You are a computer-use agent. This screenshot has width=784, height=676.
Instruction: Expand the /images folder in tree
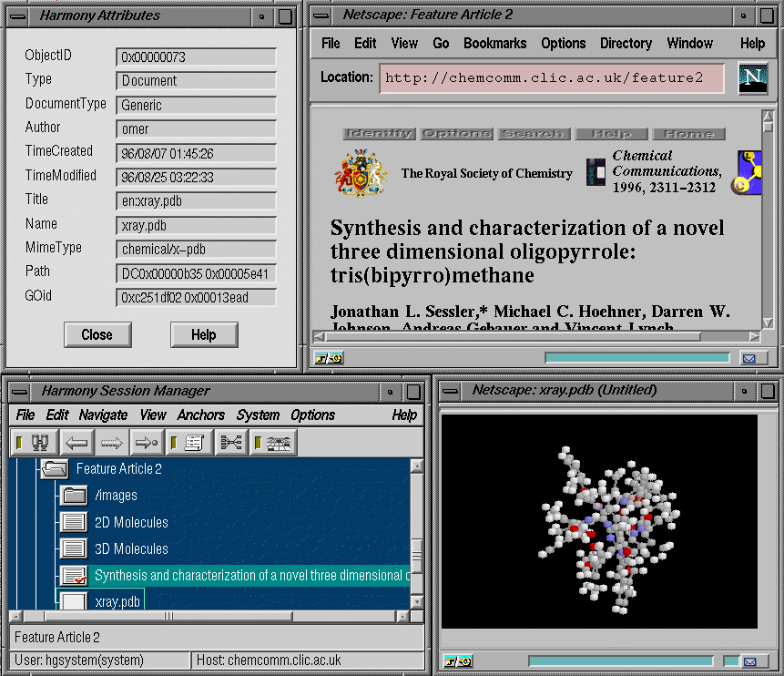tap(74, 496)
